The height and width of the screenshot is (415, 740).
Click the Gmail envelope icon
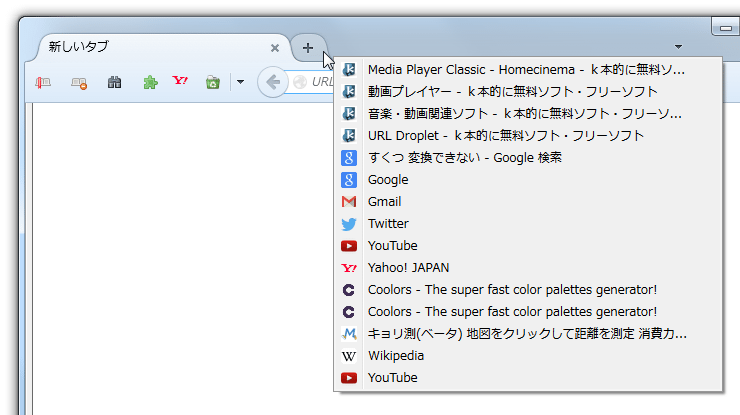click(x=349, y=202)
